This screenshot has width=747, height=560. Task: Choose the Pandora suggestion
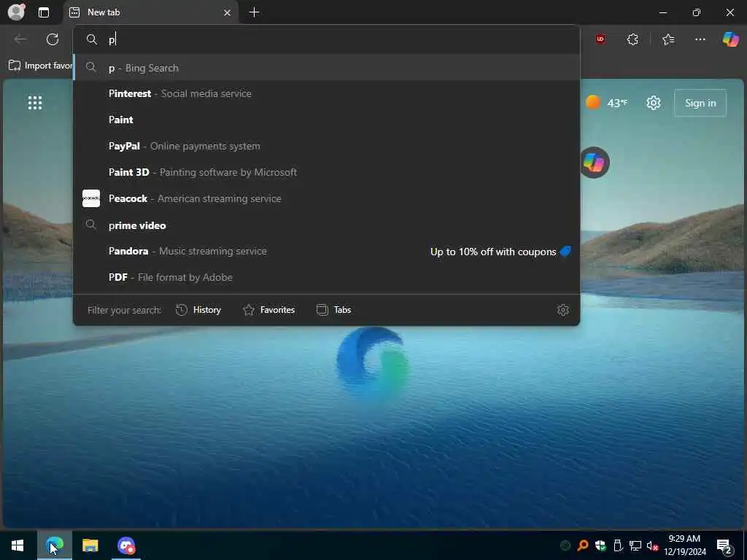327,252
